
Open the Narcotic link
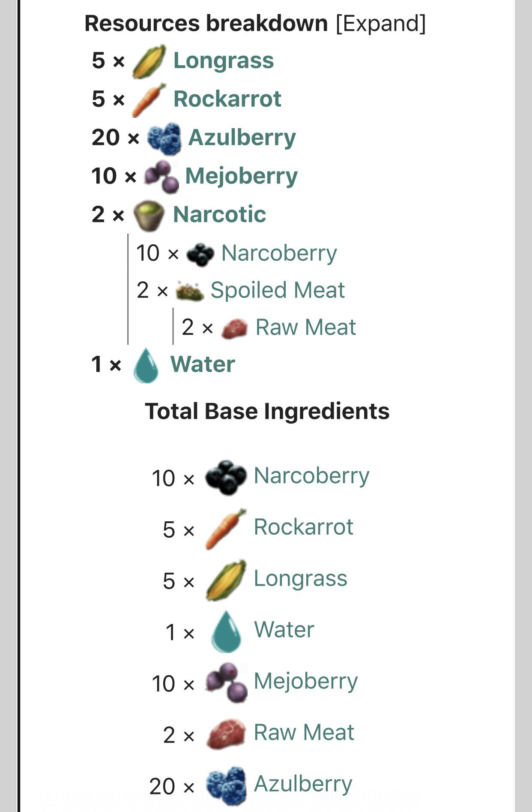click(x=219, y=214)
